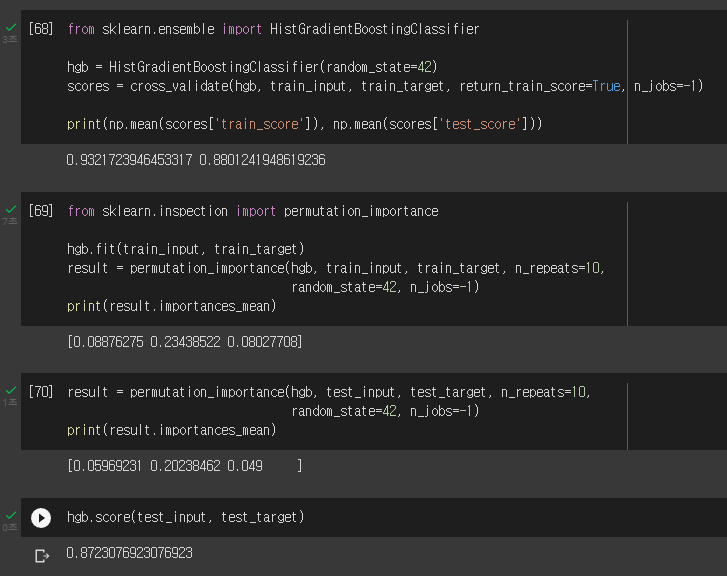Select output 0.8801241948619236 value

[x=262, y=160]
